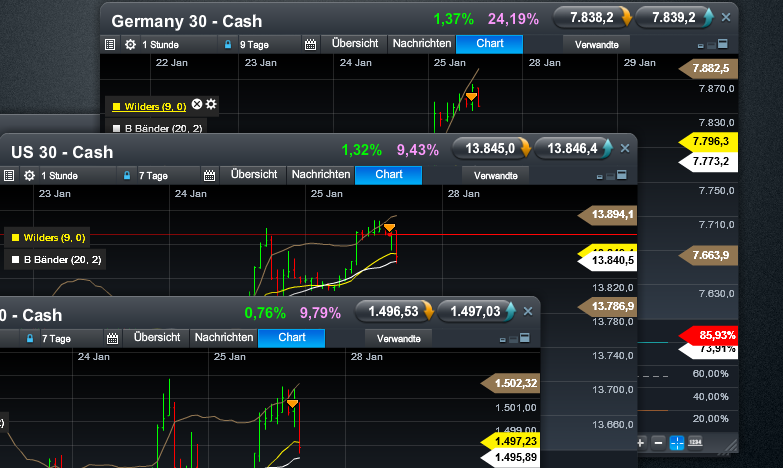783x468 pixels.
Task: Select medium window size icon in Germany 30
Action: [x=711, y=45]
